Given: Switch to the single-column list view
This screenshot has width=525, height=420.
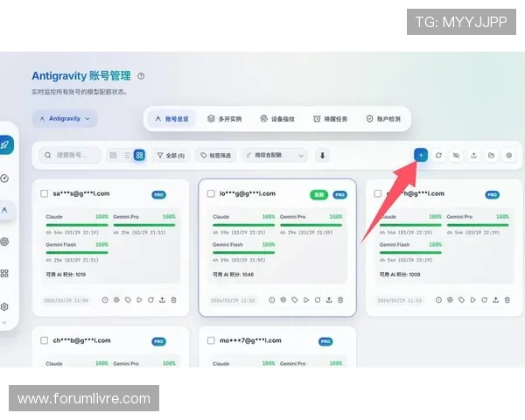Looking at the screenshot, I should coord(113,155).
